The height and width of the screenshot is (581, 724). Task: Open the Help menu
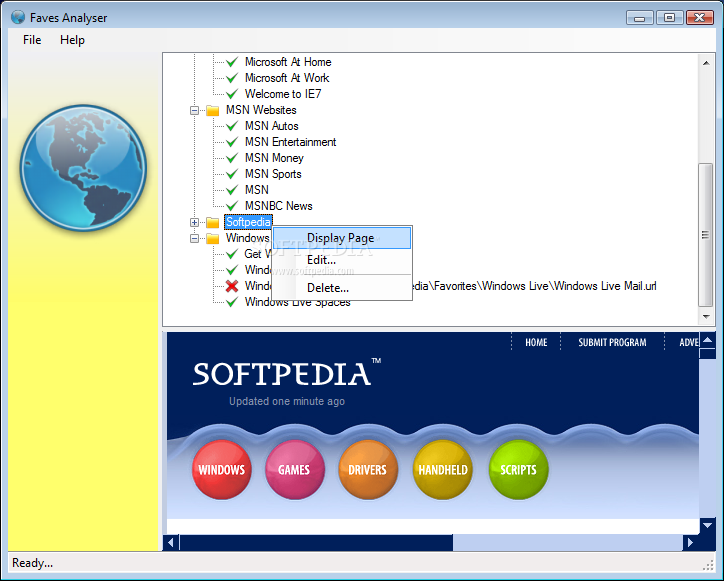click(x=72, y=40)
